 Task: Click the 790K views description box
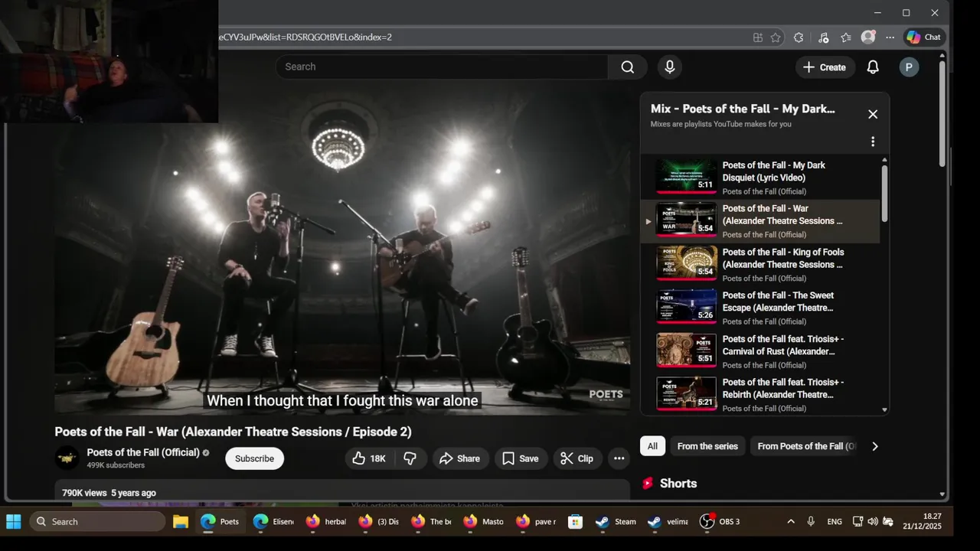342,491
